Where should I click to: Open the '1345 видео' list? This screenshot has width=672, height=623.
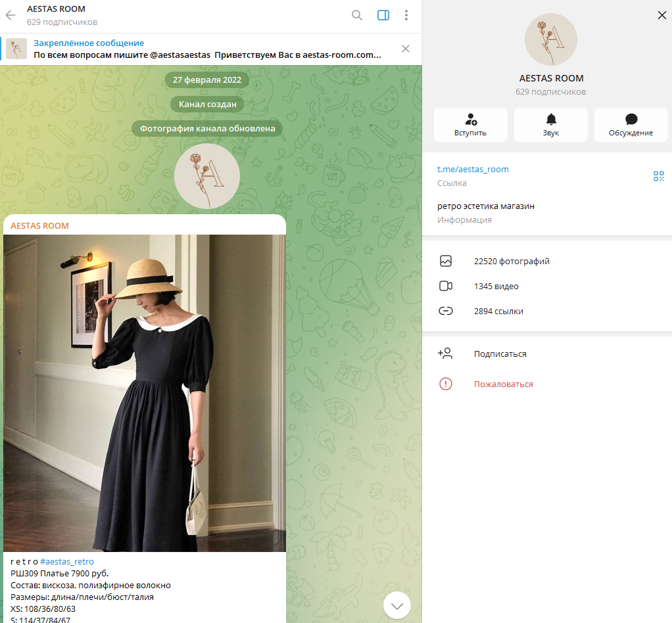click(x=547, y=286)
